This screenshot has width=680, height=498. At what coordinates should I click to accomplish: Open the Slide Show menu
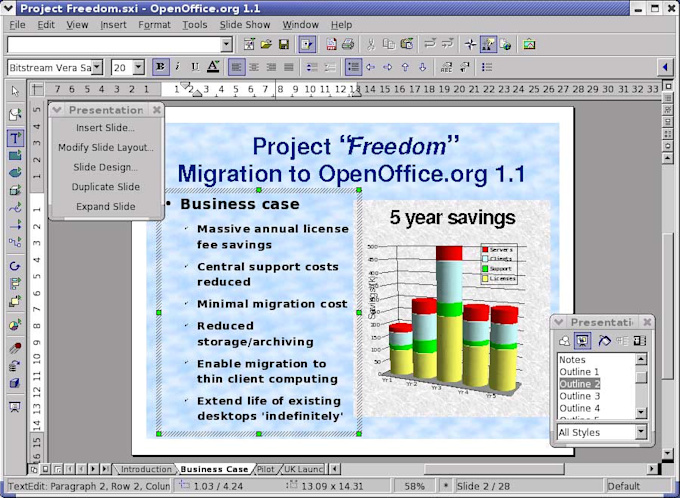click(x=245, y=25)
